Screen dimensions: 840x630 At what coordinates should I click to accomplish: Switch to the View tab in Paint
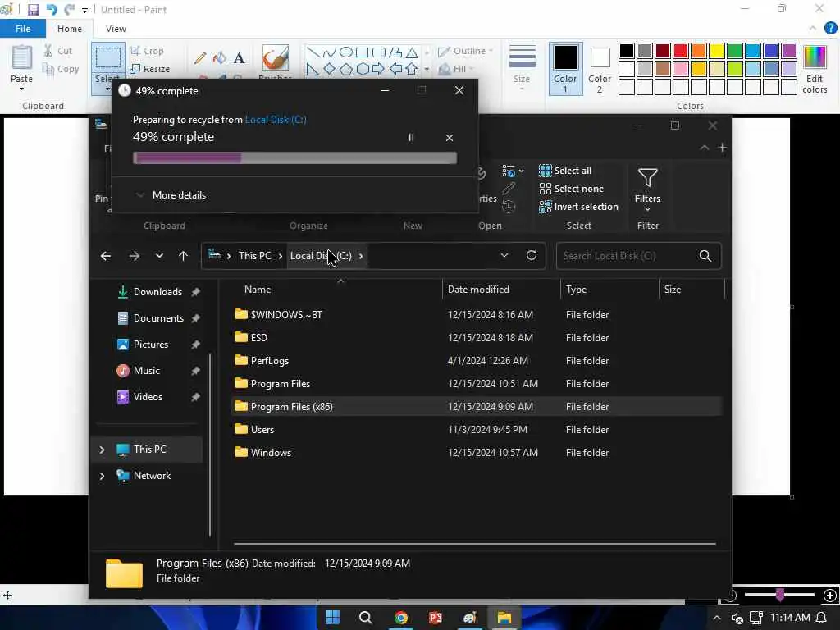[116, 29]
